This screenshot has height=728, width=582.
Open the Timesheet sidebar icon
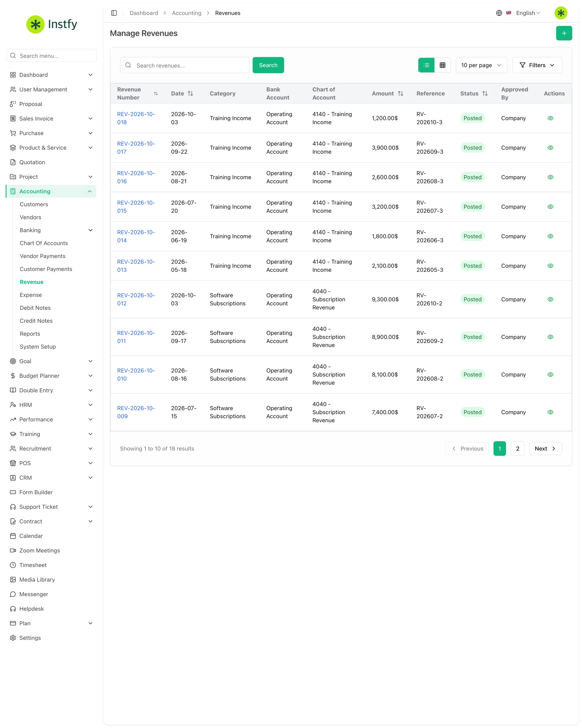13,565
